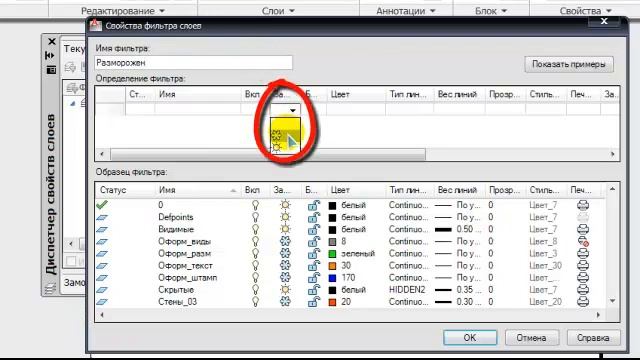Click the Показать примеры button
The height and width of the screenshot is (360, 640).
coord(569,64)
